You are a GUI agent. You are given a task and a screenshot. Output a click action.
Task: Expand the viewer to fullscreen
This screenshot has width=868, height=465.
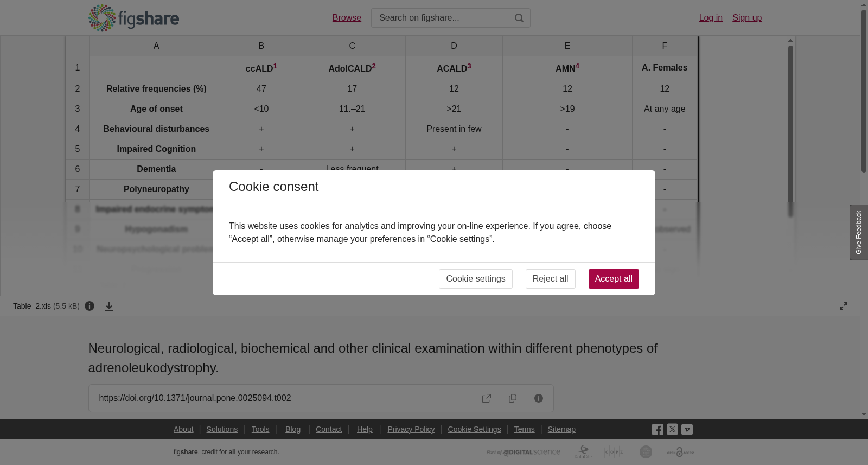pyautogui.click(x=844, y=306)
